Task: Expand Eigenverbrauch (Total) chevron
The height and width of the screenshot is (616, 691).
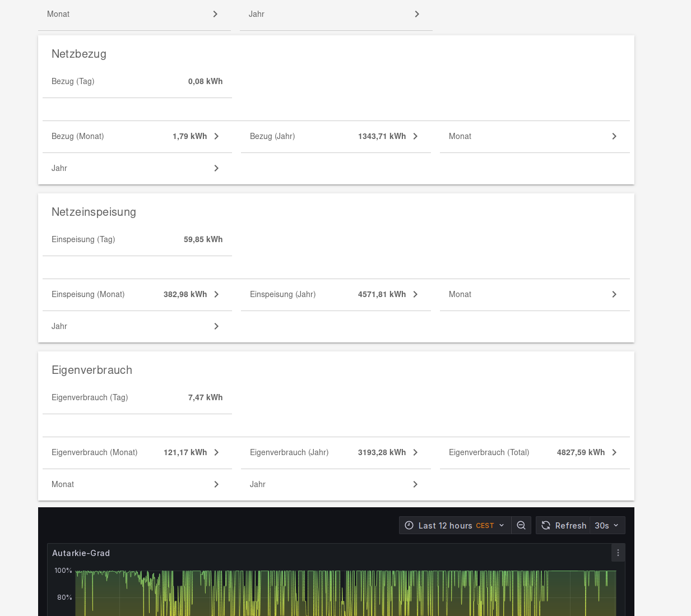Action: tap(614, 452)
